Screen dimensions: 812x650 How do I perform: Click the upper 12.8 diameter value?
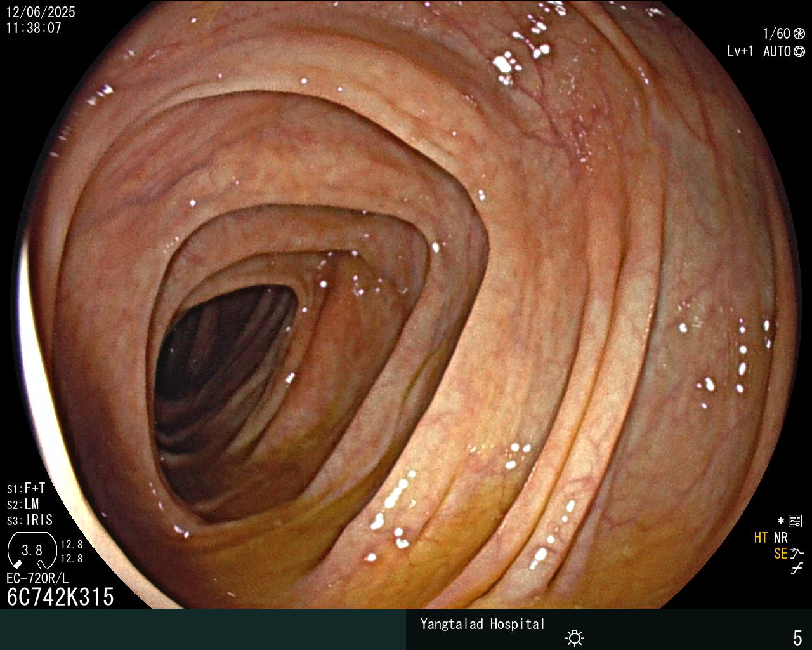[x=72, y=545]
